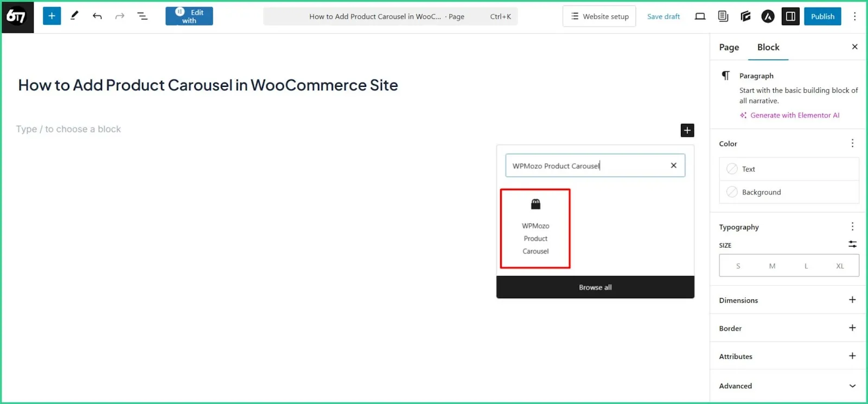Toggle the settings sidebar panel
The height and width of the screenshot is (404, 868).
pos(791,16)
